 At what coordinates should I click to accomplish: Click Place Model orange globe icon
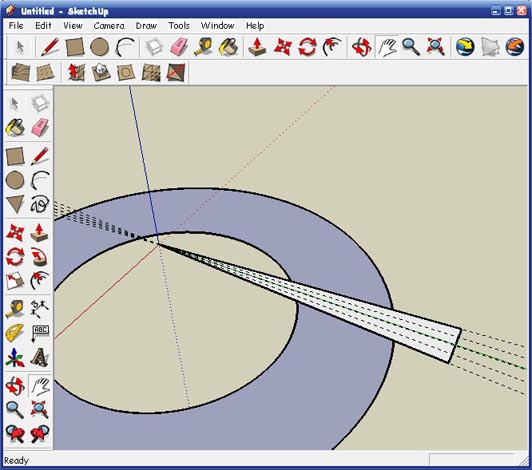(x=515, y=47)
